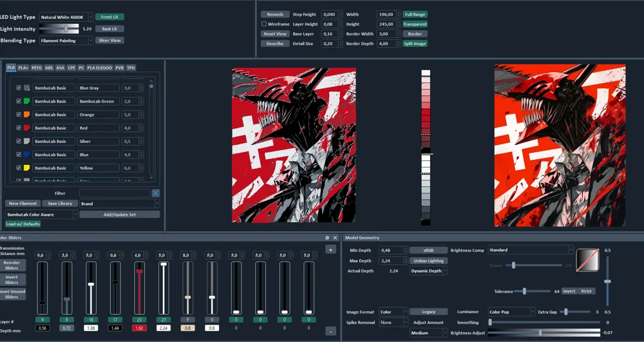Switch to the TPU filament tab
This screenshot has height=342, width=644.
tap(131, 68)
